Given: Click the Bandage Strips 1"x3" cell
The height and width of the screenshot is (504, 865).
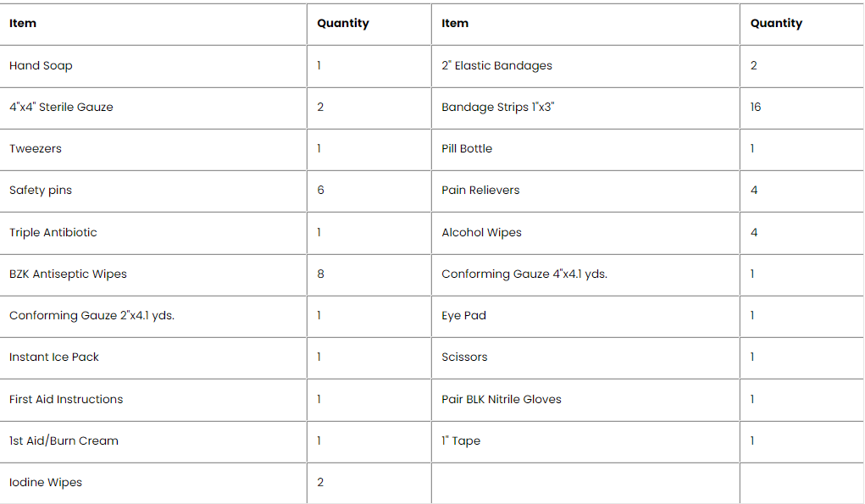Looking at the screenshot, I should pos(498,108).
